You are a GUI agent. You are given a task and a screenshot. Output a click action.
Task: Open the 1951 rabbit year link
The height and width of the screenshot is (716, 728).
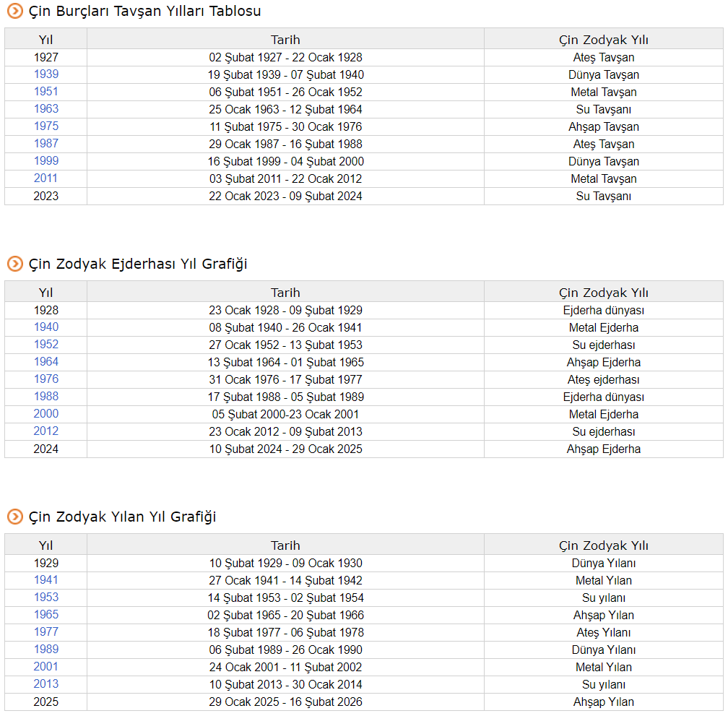coord(46,92)
